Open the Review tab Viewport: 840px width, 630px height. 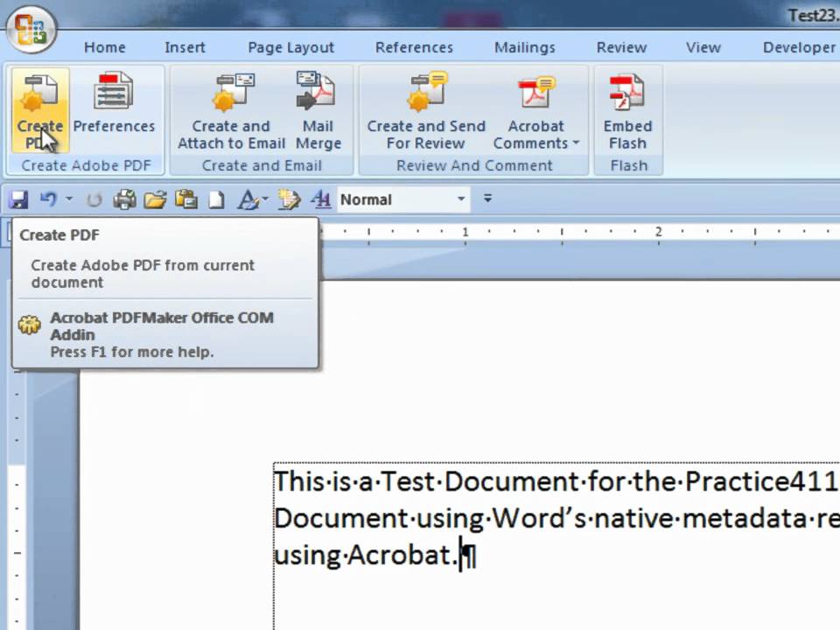click(621, 47)
